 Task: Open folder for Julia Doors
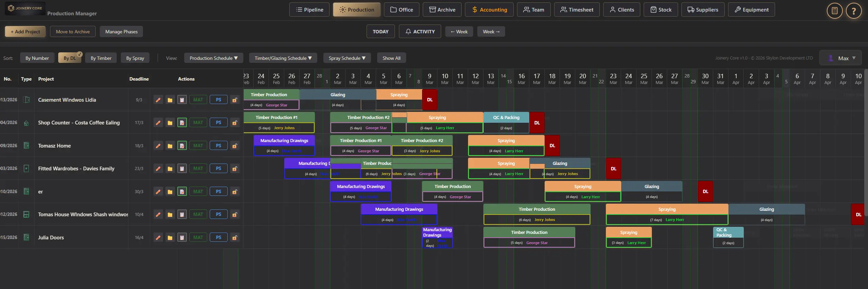click(170, 238)
